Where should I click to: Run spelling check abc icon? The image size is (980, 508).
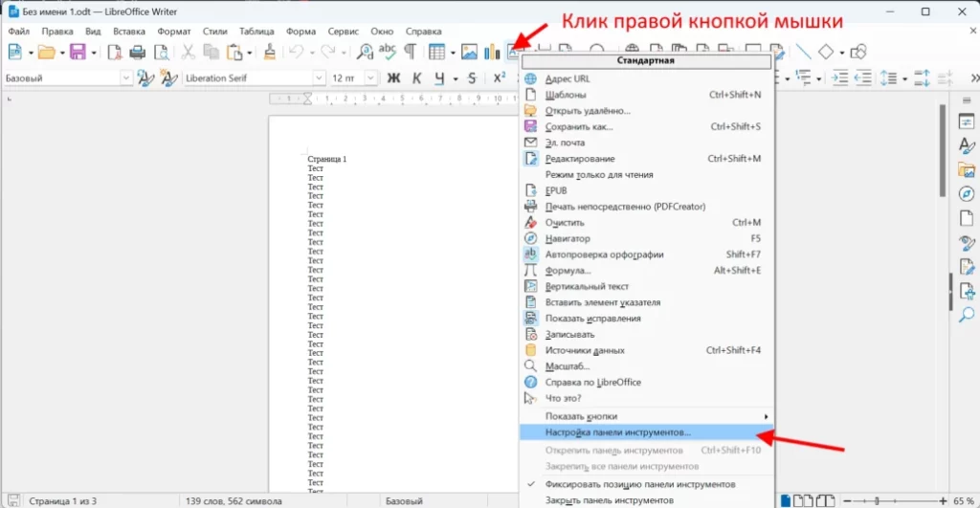tap(388, 52)
